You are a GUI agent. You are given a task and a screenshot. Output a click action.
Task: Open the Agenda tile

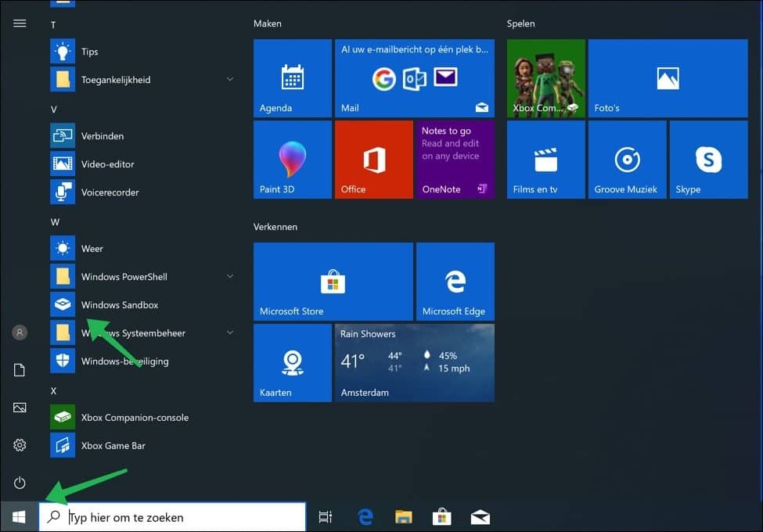(x=293, y=78)
